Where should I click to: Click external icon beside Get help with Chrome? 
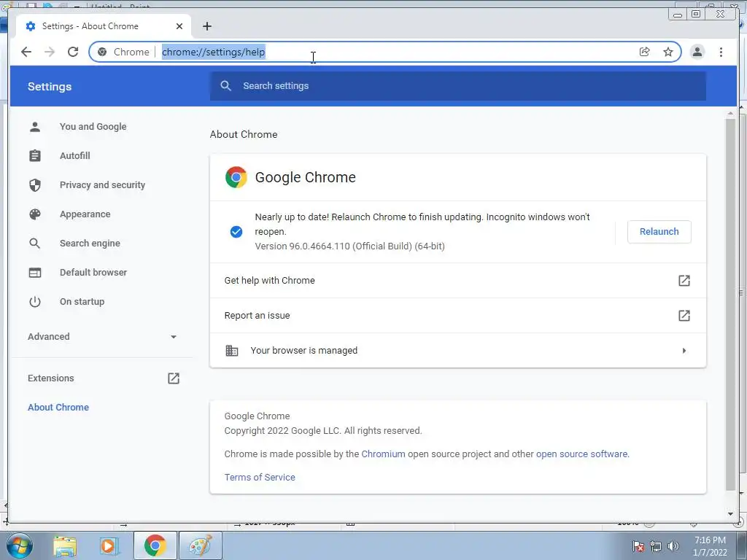point(684,281)
